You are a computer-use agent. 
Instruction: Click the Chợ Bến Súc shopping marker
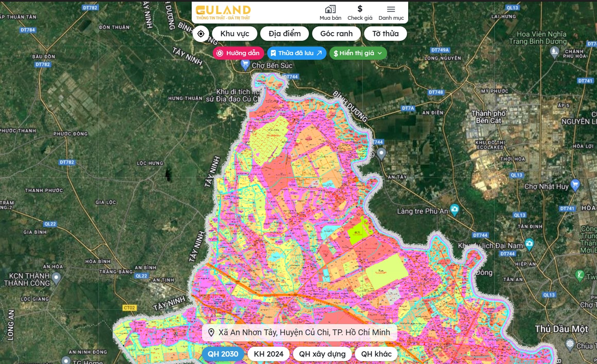coord(245,65)
